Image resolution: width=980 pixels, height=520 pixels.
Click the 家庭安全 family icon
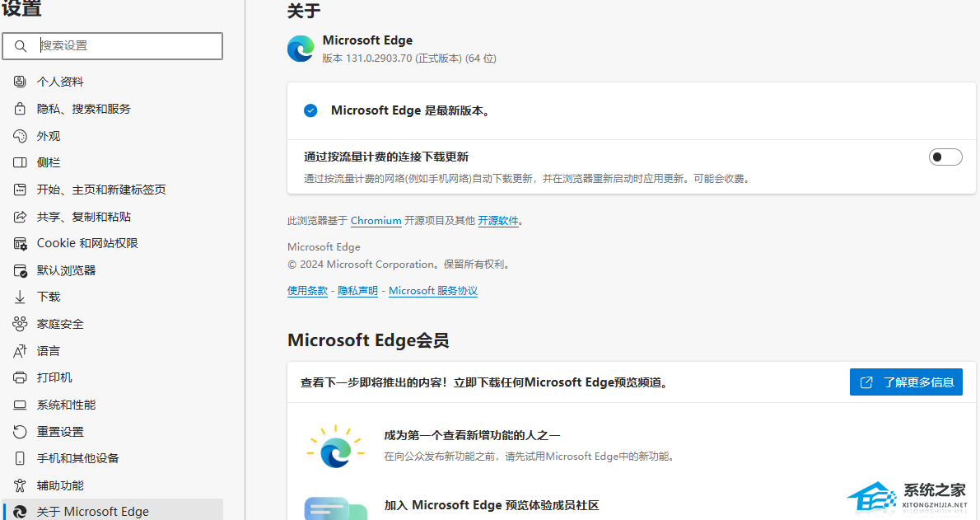pos(20,324)
